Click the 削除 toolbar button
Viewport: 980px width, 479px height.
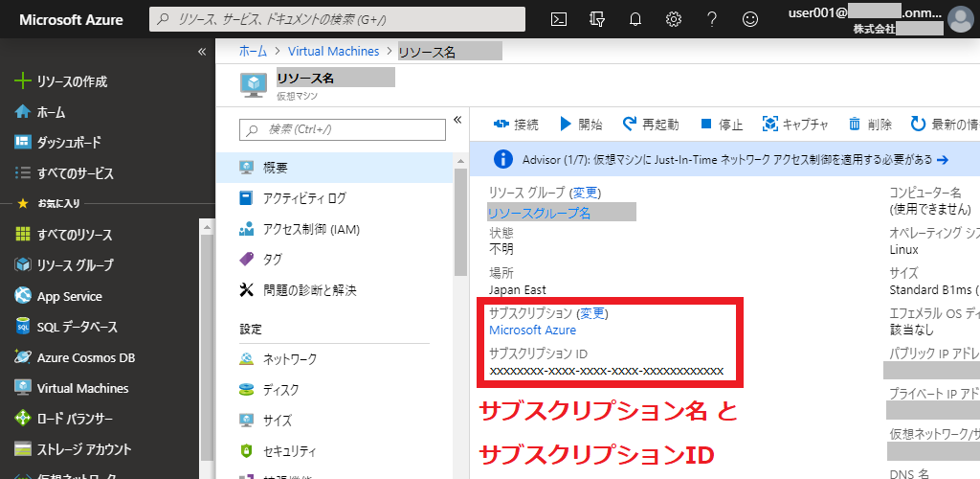pos(870,125)
